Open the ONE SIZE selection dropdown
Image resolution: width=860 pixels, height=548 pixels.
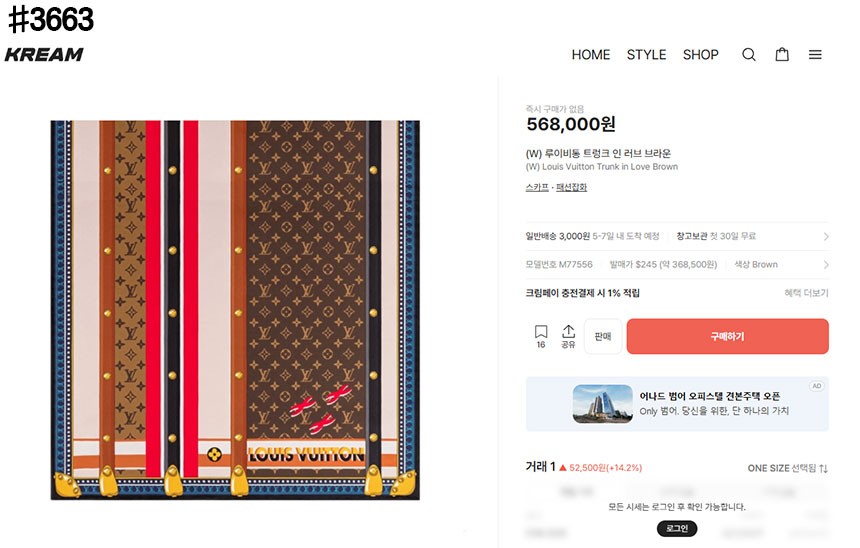tap(788, 468)
